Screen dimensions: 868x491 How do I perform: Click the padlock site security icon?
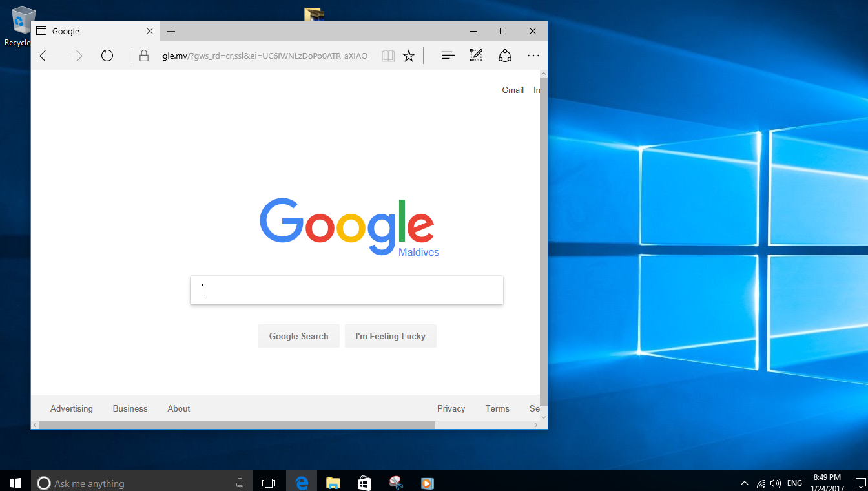point(144,56)
